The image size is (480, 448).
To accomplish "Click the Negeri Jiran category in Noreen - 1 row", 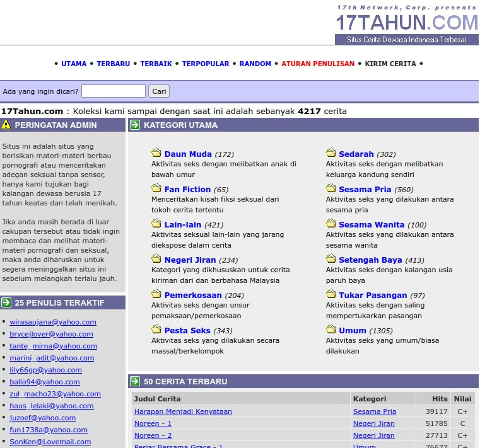I will coord(374,423).
